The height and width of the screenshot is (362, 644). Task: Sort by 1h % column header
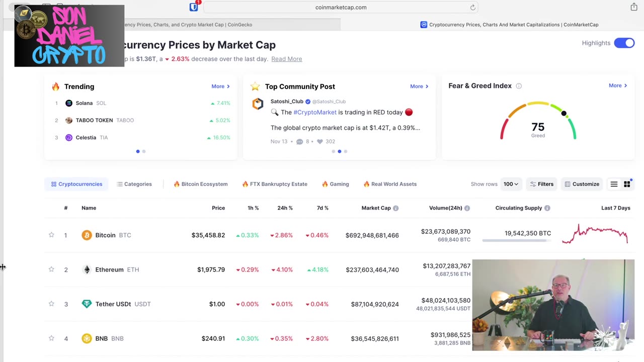click(253, 208)
